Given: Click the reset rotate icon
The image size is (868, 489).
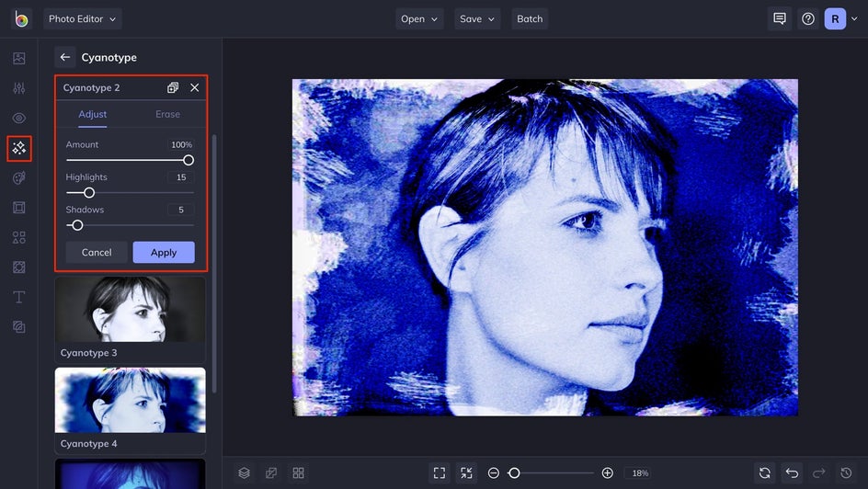Looking at the screenshot, I should coord(764,473).
